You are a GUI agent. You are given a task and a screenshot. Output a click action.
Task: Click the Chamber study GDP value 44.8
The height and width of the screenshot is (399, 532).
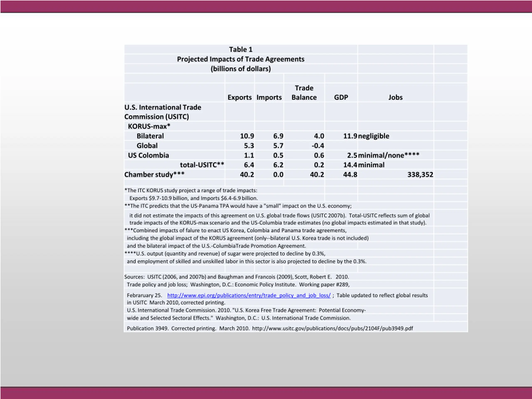[350, 175]
